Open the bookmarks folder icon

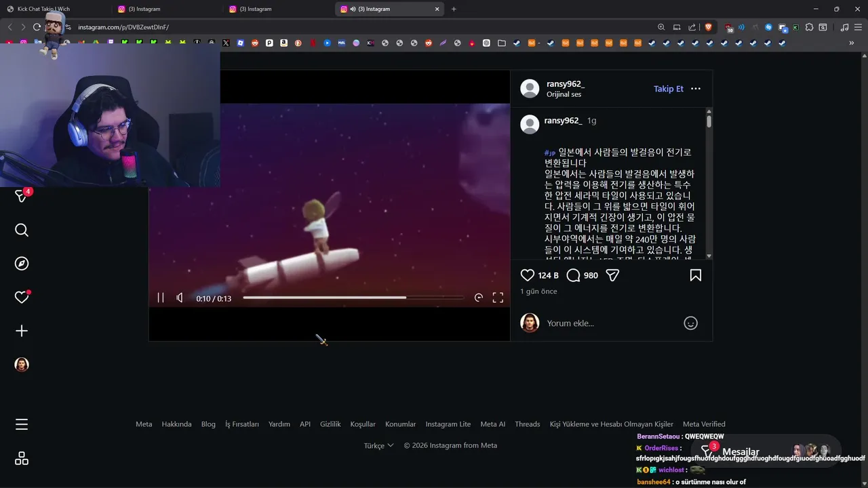[501, 43]
